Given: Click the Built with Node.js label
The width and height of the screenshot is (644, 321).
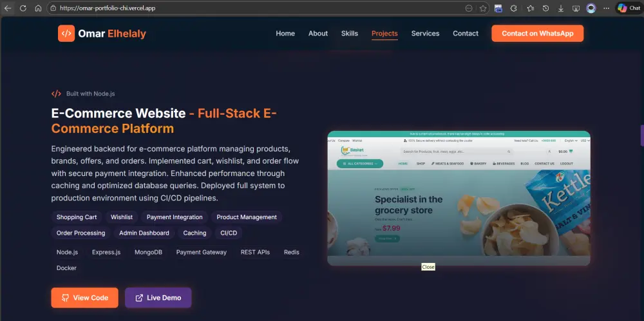Looking at the screenshot, I should coord(91,93).
